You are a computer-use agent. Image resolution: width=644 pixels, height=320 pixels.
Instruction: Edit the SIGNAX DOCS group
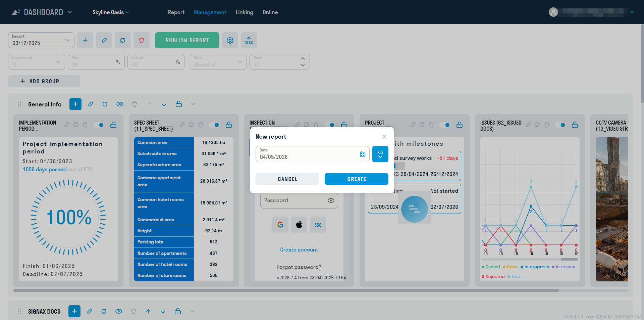click(90, 311)
